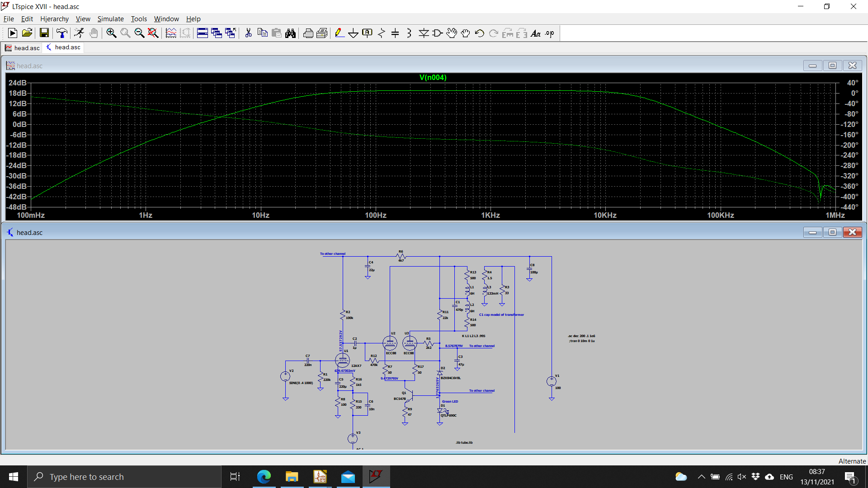Click the Halt simulation hand icon
This screenshot has height=488, width=868.
93,33
